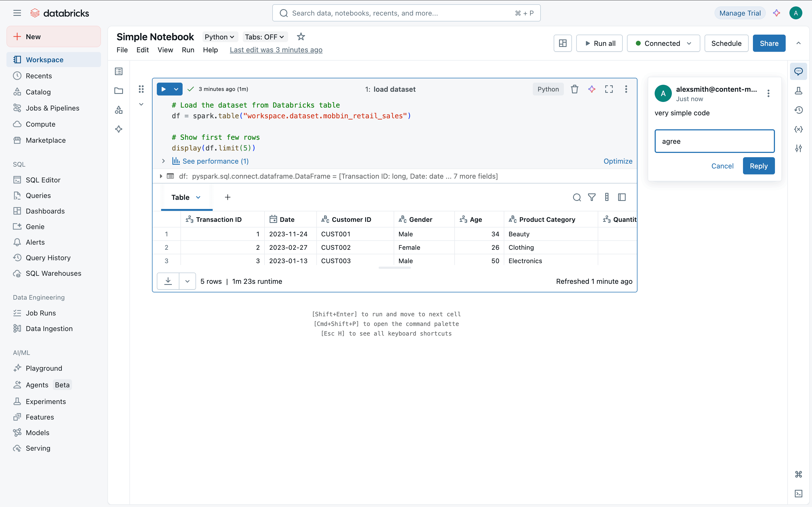
Task: Search the results table with the magnifier icon
Action: (577, 197)
